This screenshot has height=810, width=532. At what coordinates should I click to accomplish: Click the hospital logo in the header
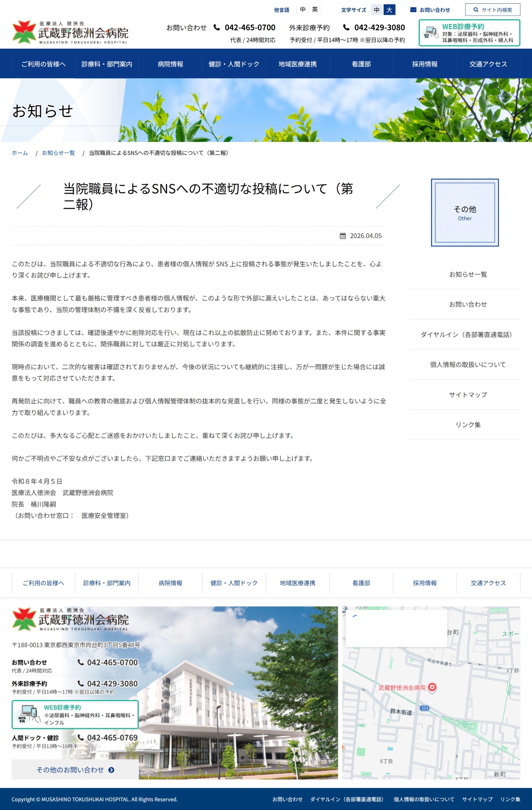(x=70, y=32)
